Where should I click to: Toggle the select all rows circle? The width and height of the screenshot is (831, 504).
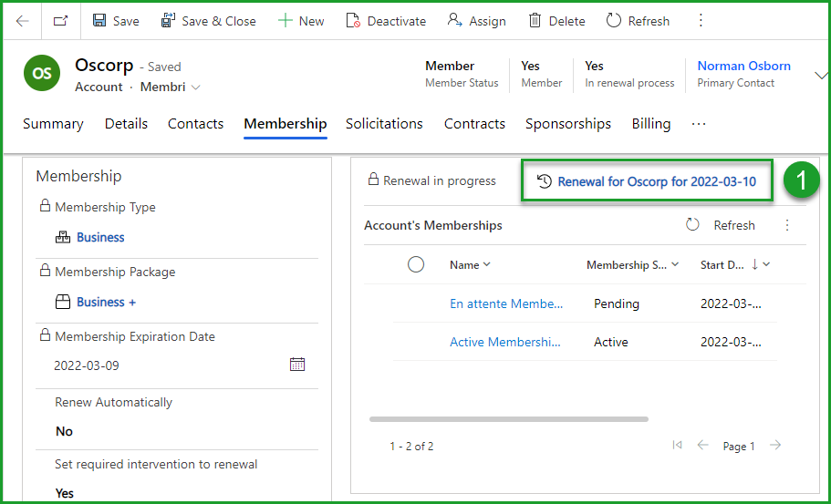[x=416, y=264]
